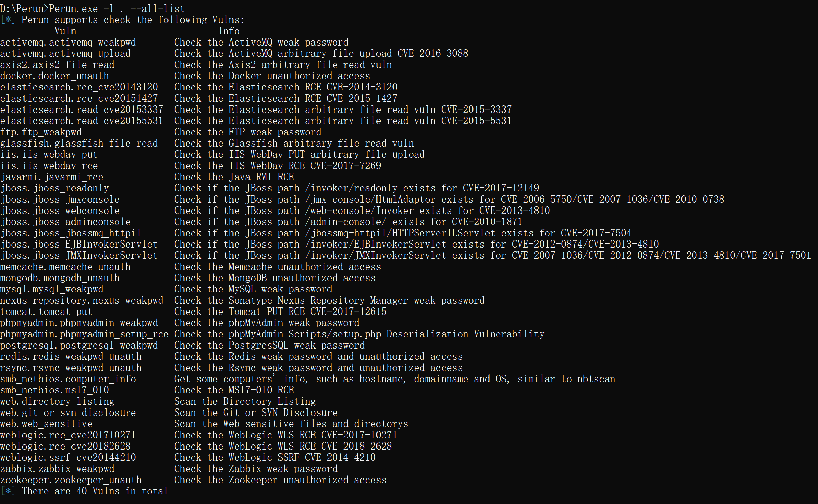The height and width of the screenshot is (504, 818).
Task: Select the docker.docker_unauth module name
Action: click(x=54, y=76)
